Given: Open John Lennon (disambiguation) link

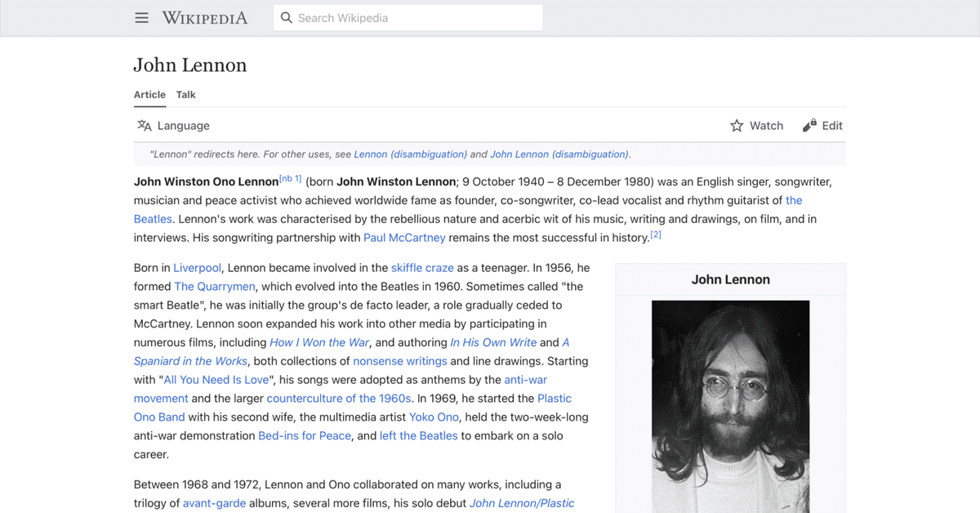Looking at the screenshot, I should (x=559, y=154).
